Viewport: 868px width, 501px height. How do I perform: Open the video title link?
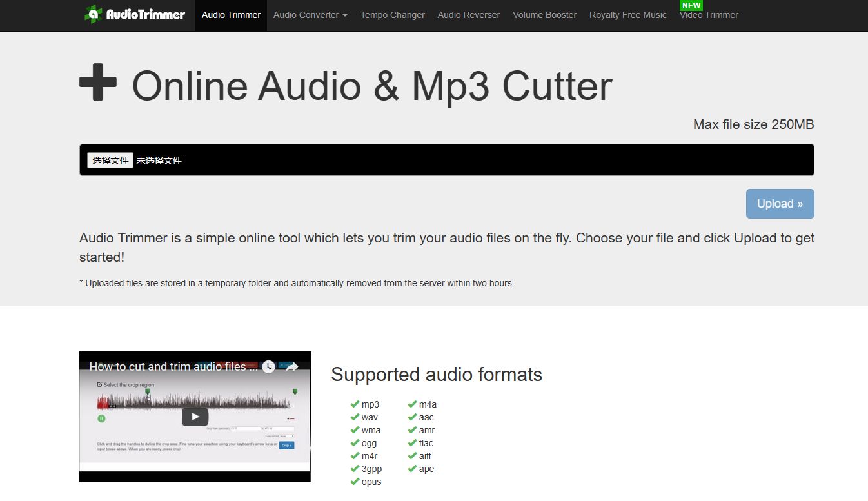pos(173,367)
